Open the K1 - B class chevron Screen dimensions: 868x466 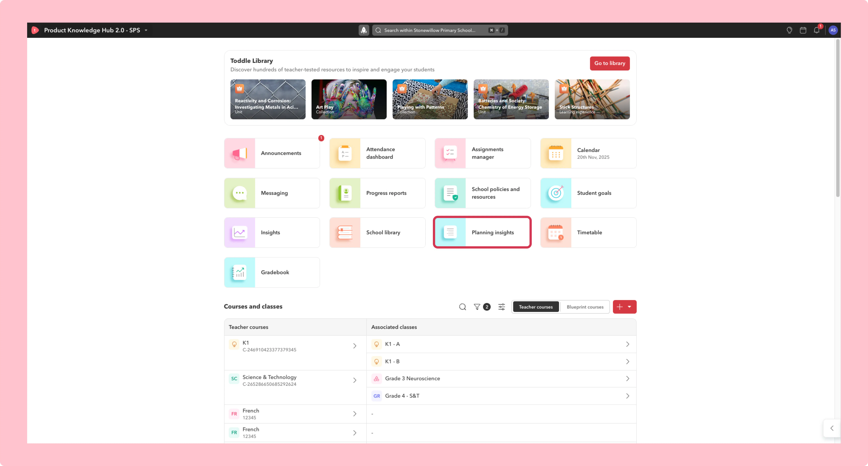click(628, 362)
